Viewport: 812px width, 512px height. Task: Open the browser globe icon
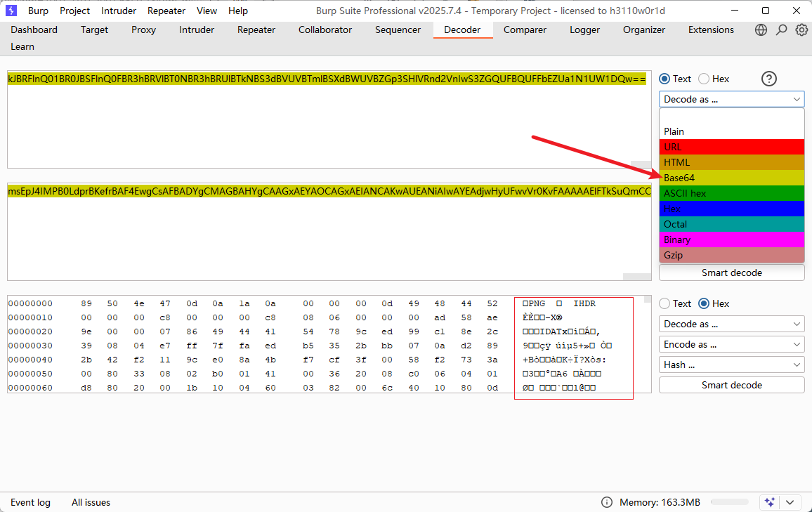761,30
